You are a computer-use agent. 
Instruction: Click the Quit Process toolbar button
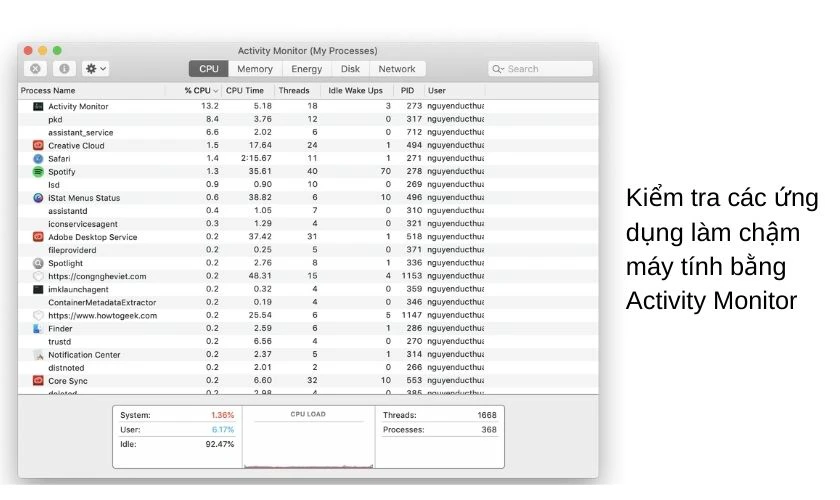coord(35,69)
